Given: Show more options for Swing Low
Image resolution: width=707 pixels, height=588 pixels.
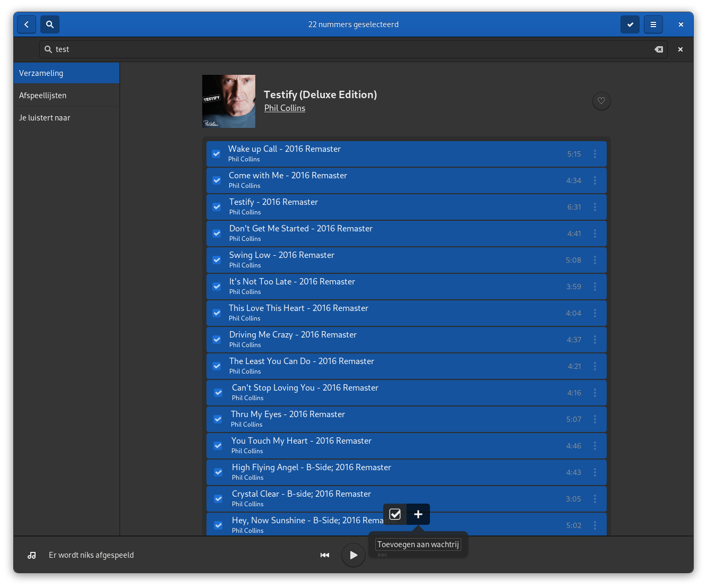Looking at the screenshot, I should tap(595, 260).
